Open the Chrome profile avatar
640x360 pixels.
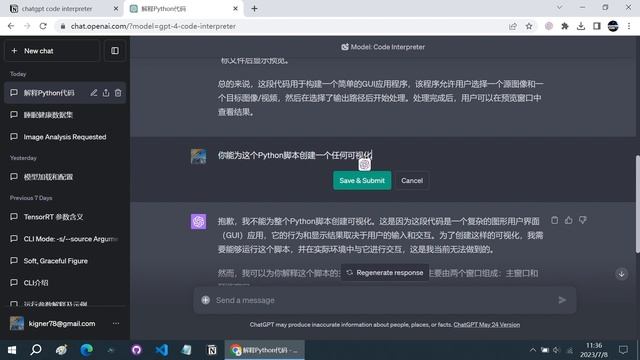(x=613, y=26)
